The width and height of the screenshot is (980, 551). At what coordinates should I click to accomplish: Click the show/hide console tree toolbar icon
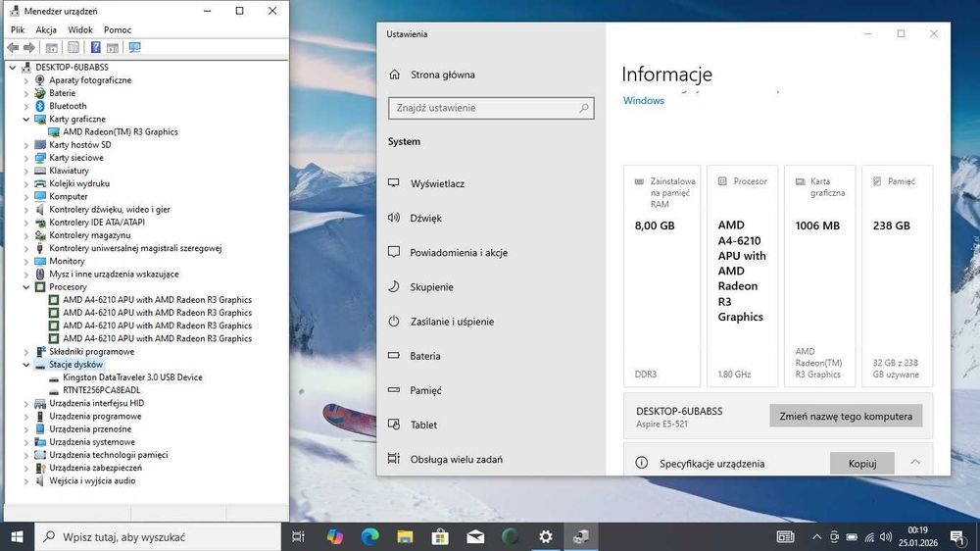point(52,47)
